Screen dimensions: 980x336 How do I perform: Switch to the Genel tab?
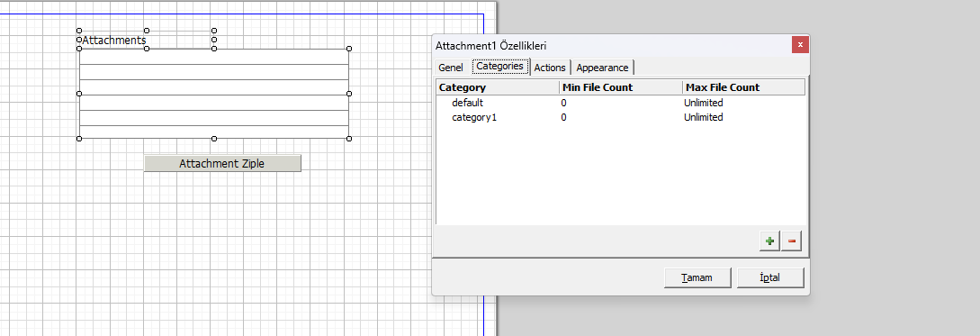click(451, 68)
